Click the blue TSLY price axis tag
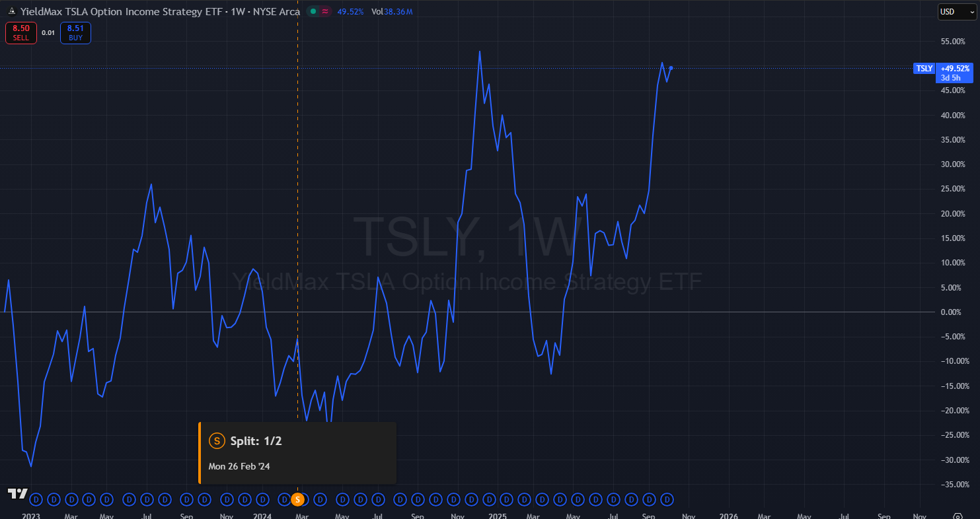 tap(924, 68)
